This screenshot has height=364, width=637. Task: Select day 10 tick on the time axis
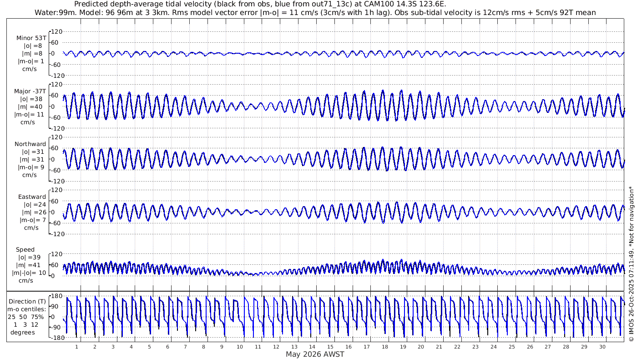(x=240, y=347)
